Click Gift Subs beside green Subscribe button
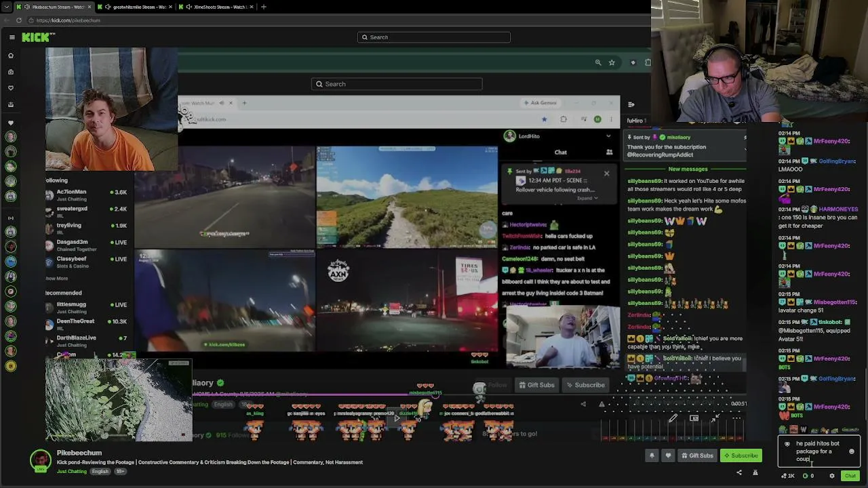The width and height of the screenshot is (868, 488). pos(697,455)
